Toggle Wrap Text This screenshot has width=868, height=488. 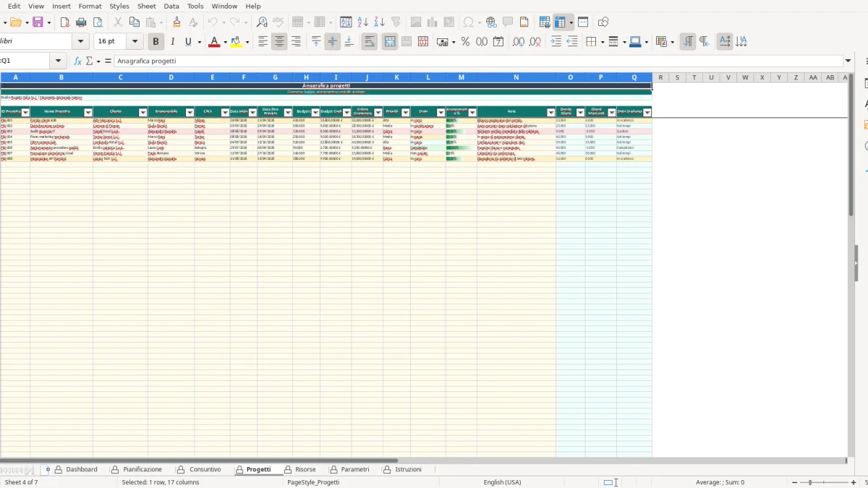370,42
